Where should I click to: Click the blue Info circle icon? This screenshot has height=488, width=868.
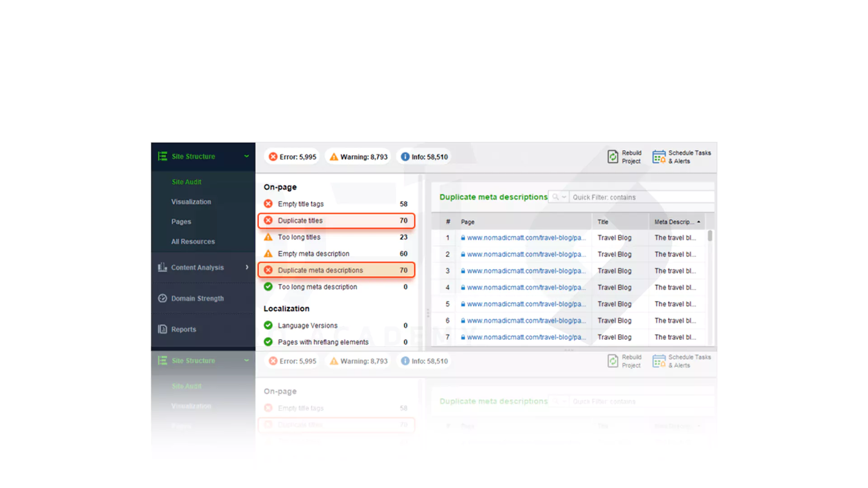tap(405, 157)
